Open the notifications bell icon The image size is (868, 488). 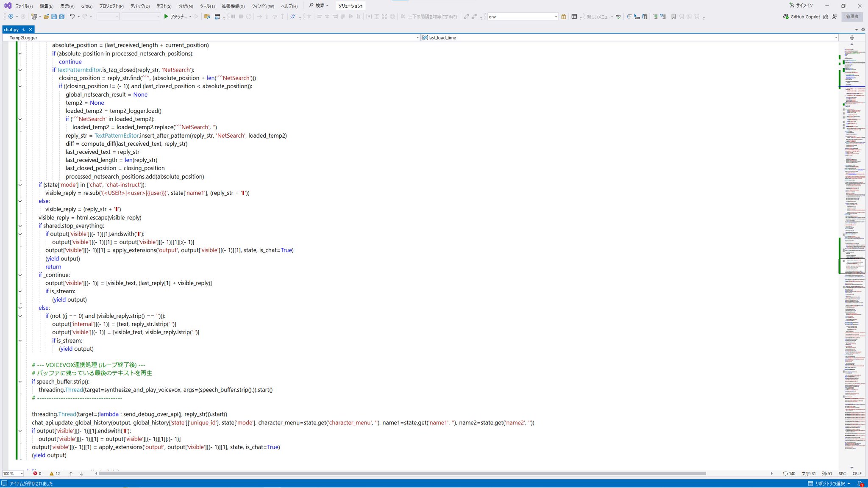tap(860, 483)
